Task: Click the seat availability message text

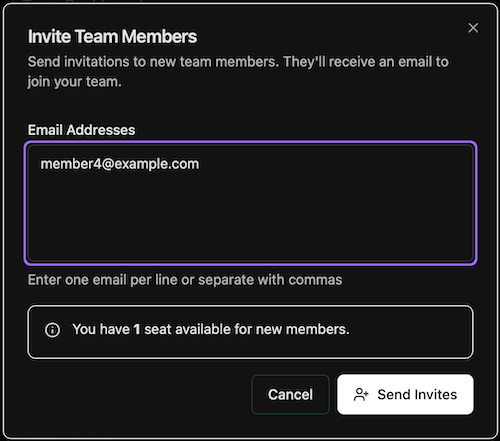Action: [211, 329]
